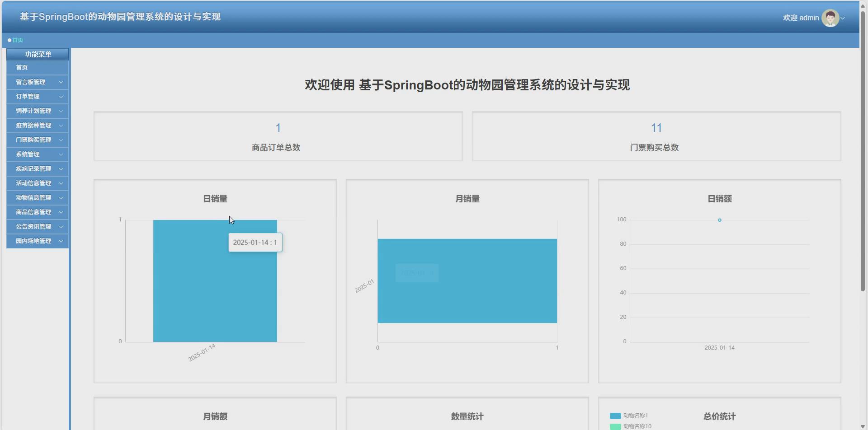The height and width of the screenshot is (430, 868).
Task: Click the system title in header
Action: pyautogui.click(x=120, y=17)
